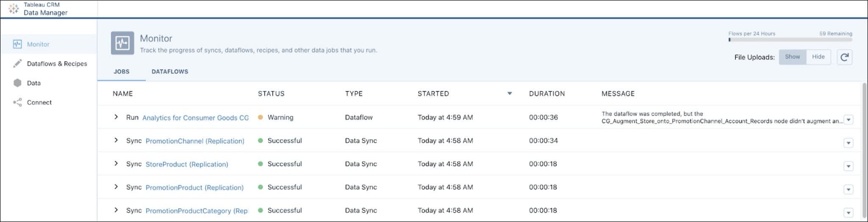Click the 00:00:36 duration value
Viewport: 868px width, 222px height.
coord(543,117)
